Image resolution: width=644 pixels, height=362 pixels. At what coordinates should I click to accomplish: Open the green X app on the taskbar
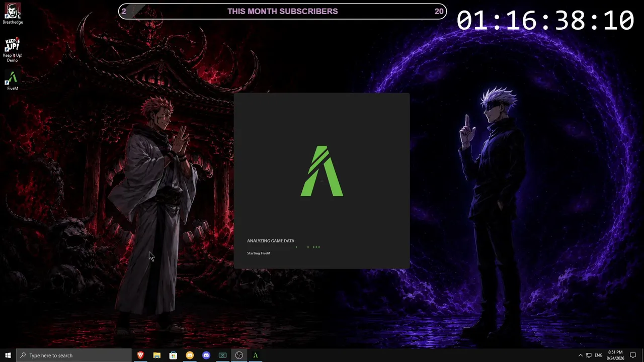point(222,355)
